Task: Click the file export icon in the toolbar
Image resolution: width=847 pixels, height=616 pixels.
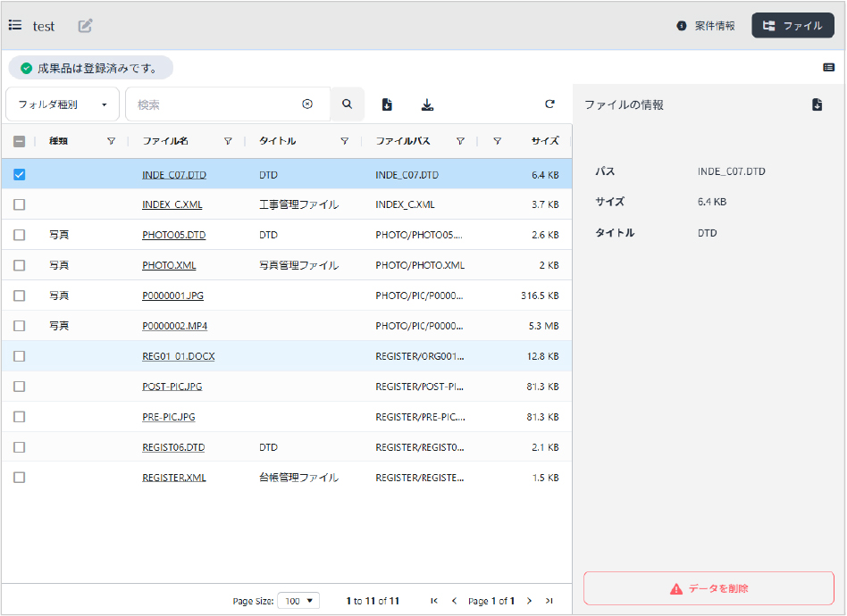Action: [387, 104]
